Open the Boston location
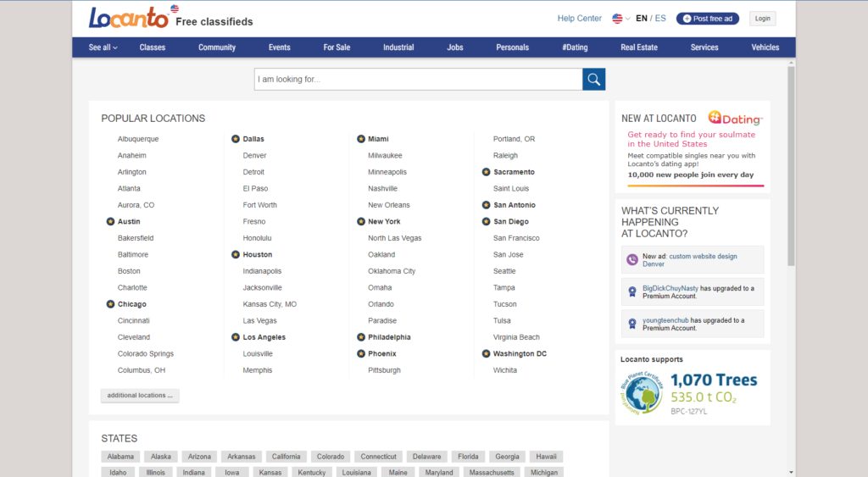 129,271
